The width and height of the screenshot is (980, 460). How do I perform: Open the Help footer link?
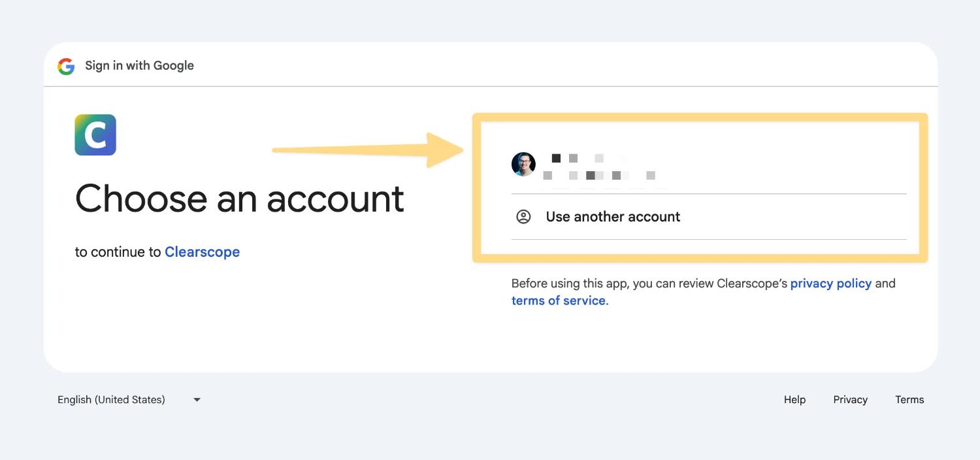[794, 399]
